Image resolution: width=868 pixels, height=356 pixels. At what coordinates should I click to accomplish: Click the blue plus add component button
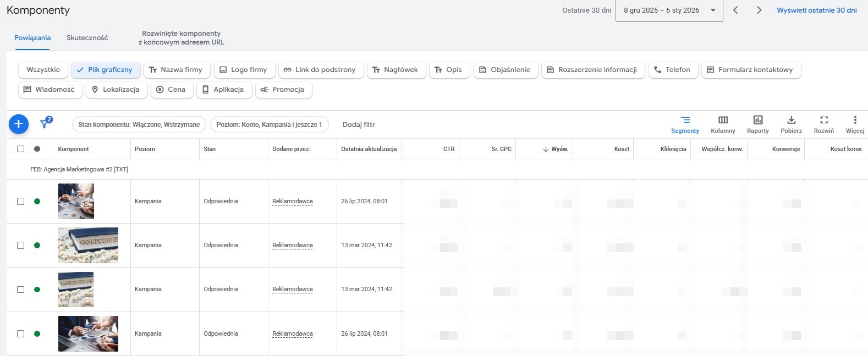click(x=18, y=124)
